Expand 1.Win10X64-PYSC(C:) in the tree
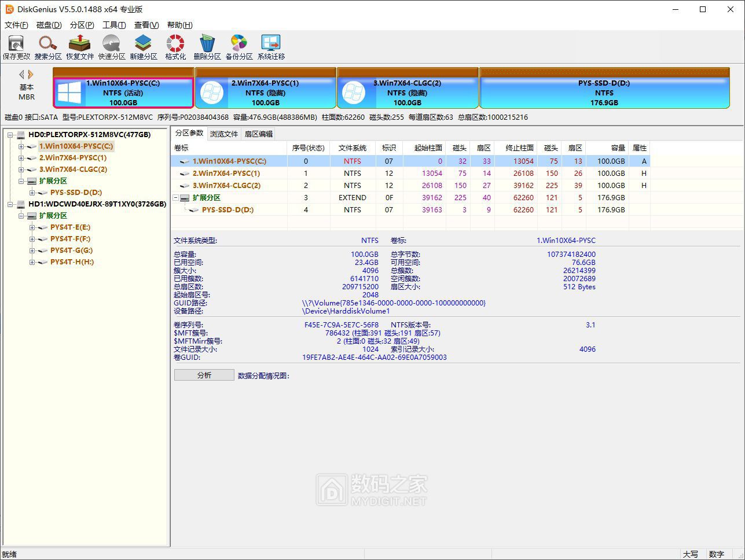745x560 pixels. point(21,146)
